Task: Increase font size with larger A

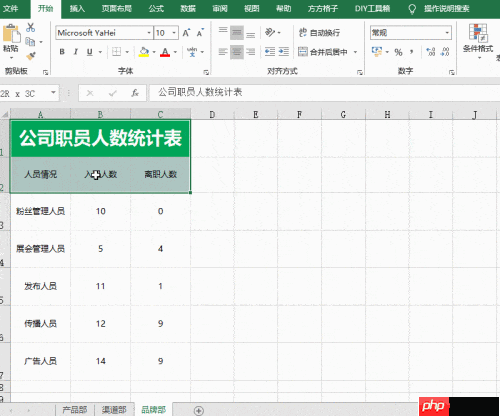Action: click(x=186, y=33)
